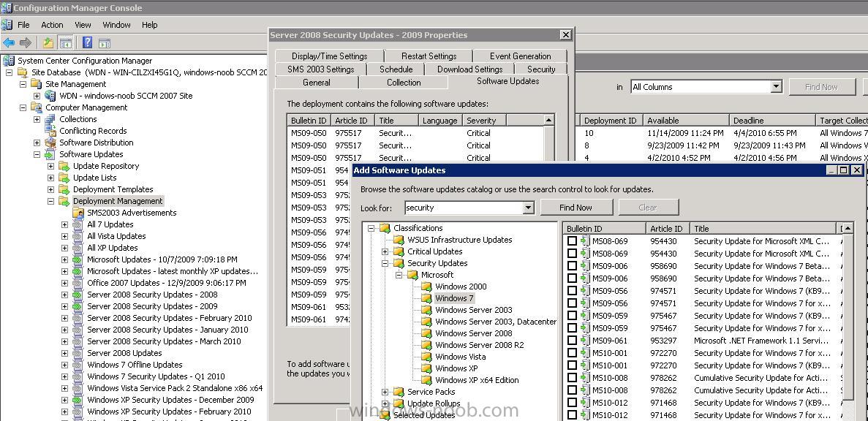
Task: Toggle the Show/Hide Console Tree toolbar icon
Action: pos(65,42)
